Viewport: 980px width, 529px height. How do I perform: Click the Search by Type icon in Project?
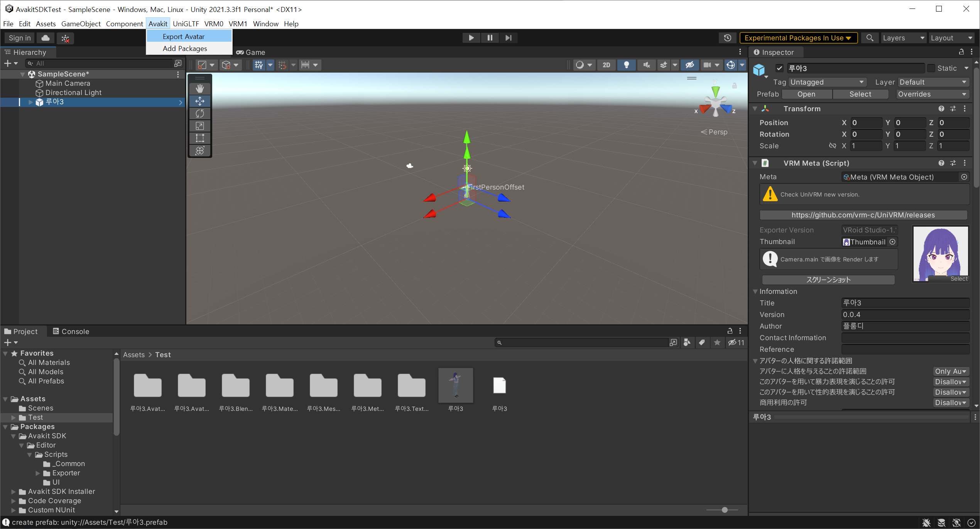(687, 342)
